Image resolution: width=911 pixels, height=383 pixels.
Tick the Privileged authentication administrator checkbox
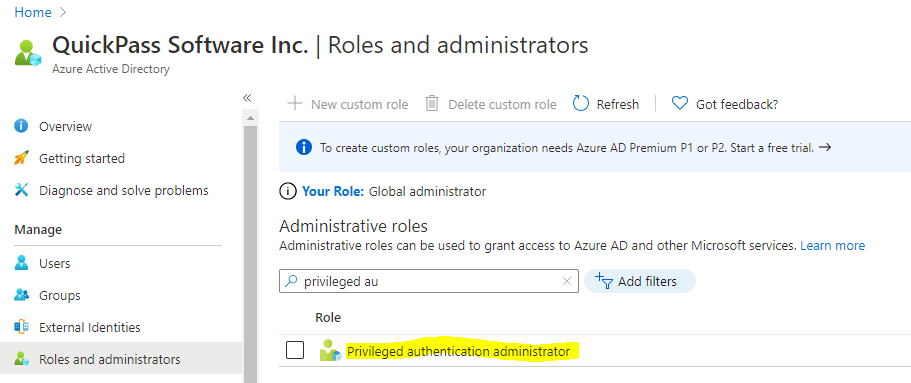click(295, 350)
